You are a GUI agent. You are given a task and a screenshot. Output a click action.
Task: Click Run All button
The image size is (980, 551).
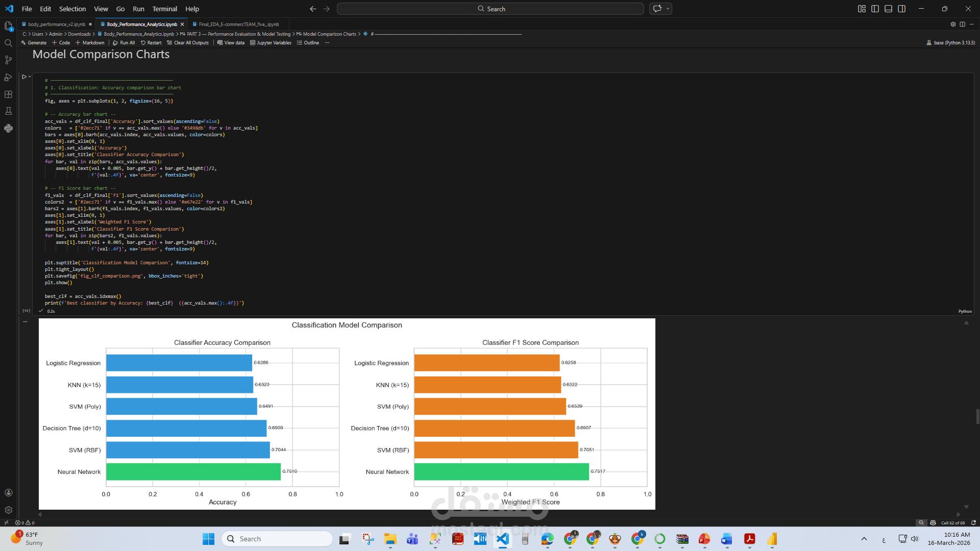pos(124,43)
